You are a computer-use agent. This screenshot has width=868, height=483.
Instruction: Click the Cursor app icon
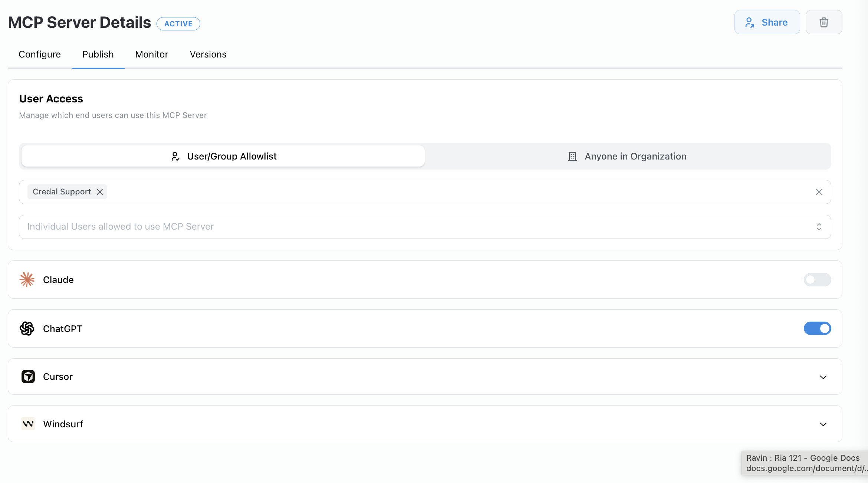(x=27, y=376)
